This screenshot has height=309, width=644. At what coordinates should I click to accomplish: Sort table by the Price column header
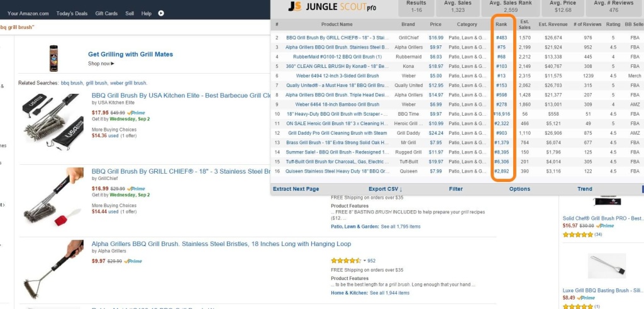pyautogui.click(x=435, y=25)
